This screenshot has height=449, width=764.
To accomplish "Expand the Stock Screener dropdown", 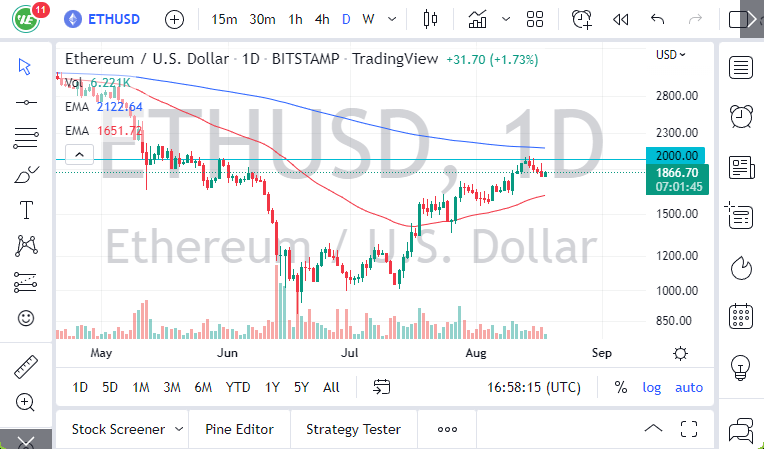I will (179, 429).
